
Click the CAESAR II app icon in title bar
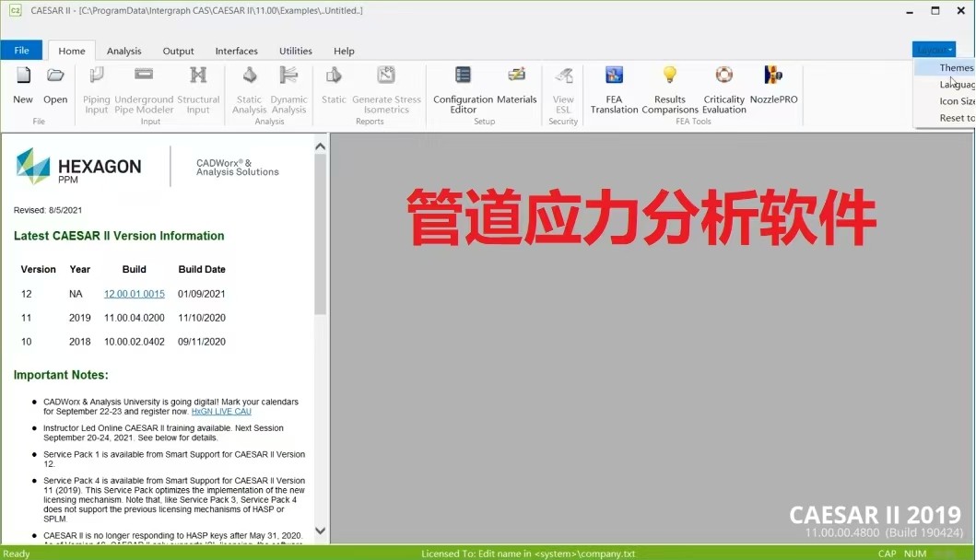16,10
